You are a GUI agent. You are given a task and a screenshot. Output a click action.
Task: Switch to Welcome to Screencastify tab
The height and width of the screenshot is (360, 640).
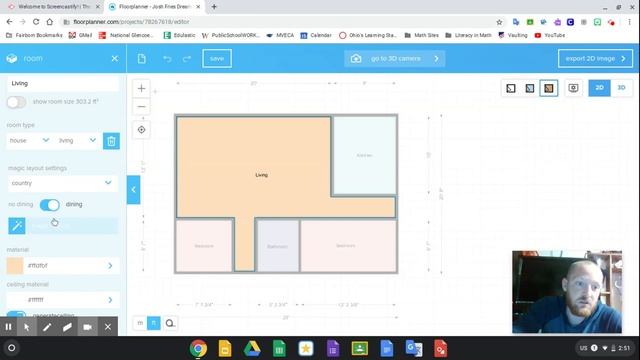pos(54,7)
